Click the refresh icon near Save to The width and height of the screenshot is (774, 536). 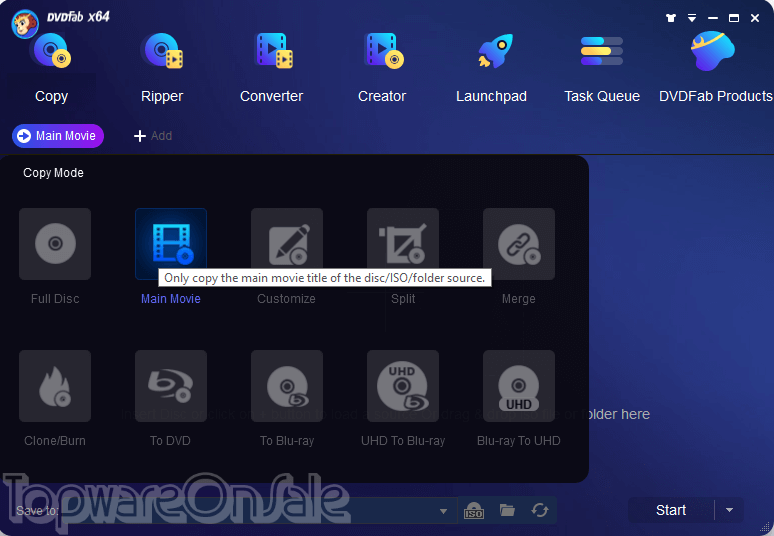[540, 510]
